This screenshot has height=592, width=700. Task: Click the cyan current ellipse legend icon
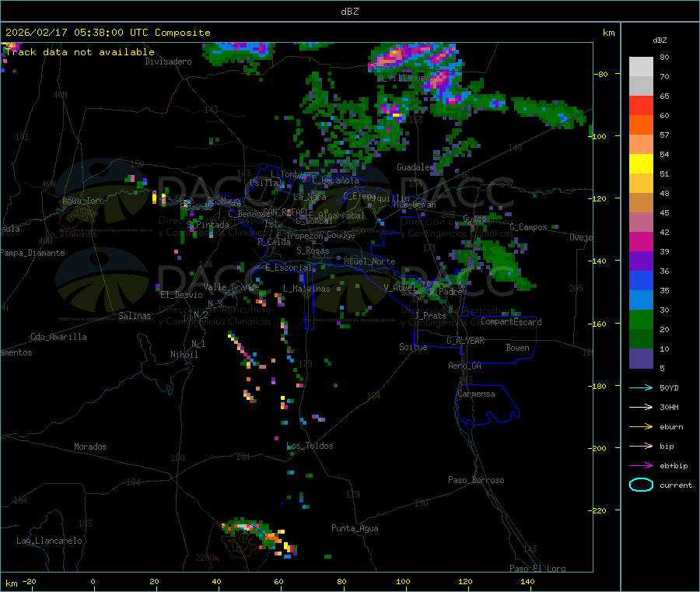pos(641,485)
